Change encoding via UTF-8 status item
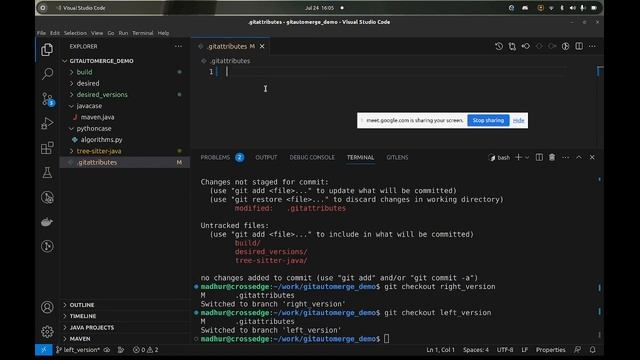The height and width of the screenshot is (360, 640). pos(505,350)
